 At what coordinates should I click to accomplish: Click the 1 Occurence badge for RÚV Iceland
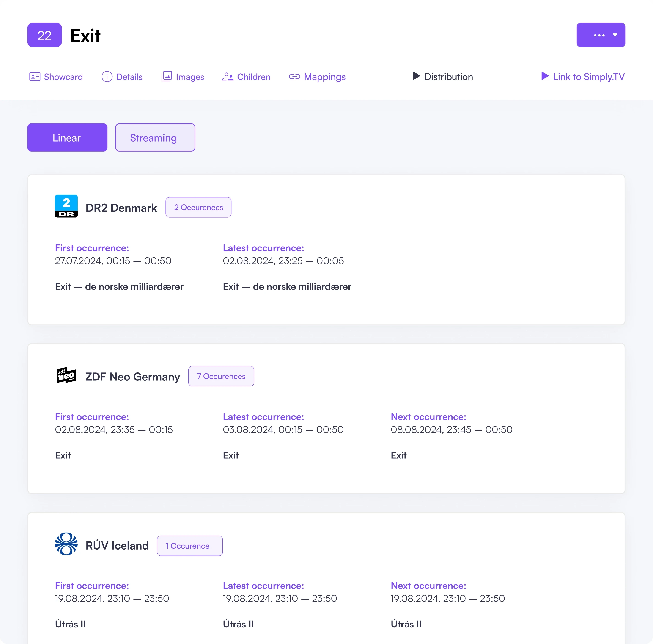190,546
